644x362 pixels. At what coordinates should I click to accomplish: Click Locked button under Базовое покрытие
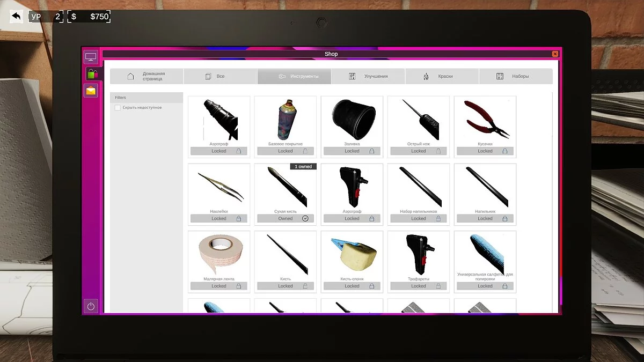[x=286, y=151]
